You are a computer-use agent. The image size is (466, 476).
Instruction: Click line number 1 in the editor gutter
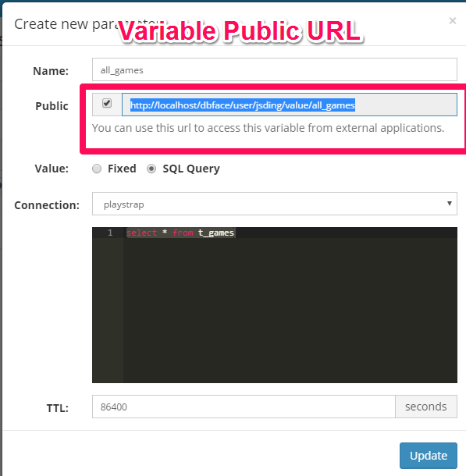pos(110,233)
